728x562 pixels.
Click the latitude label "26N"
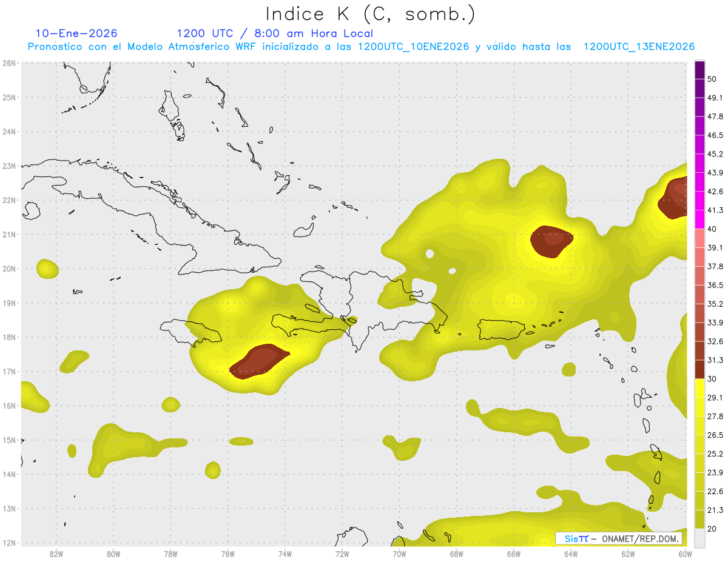click(x=8, y=63)
